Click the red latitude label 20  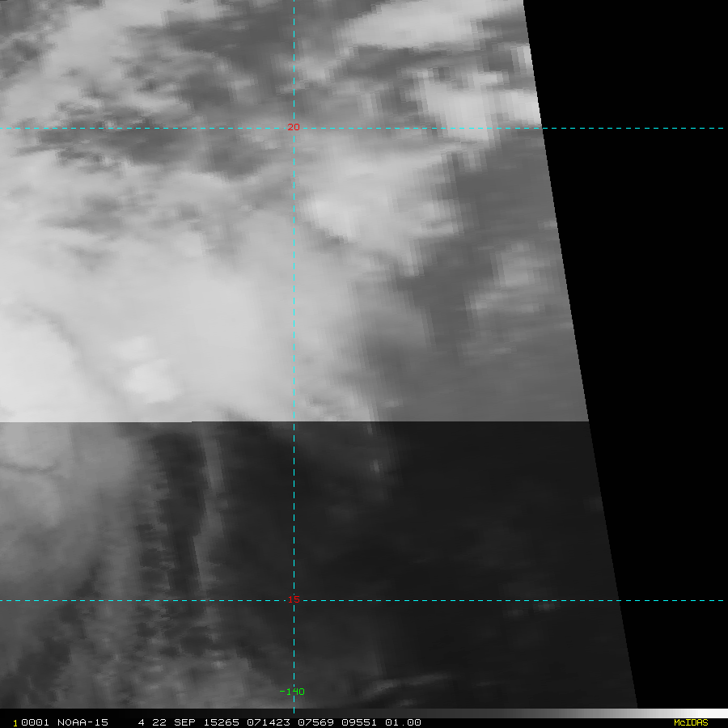(x=294, y=127)
